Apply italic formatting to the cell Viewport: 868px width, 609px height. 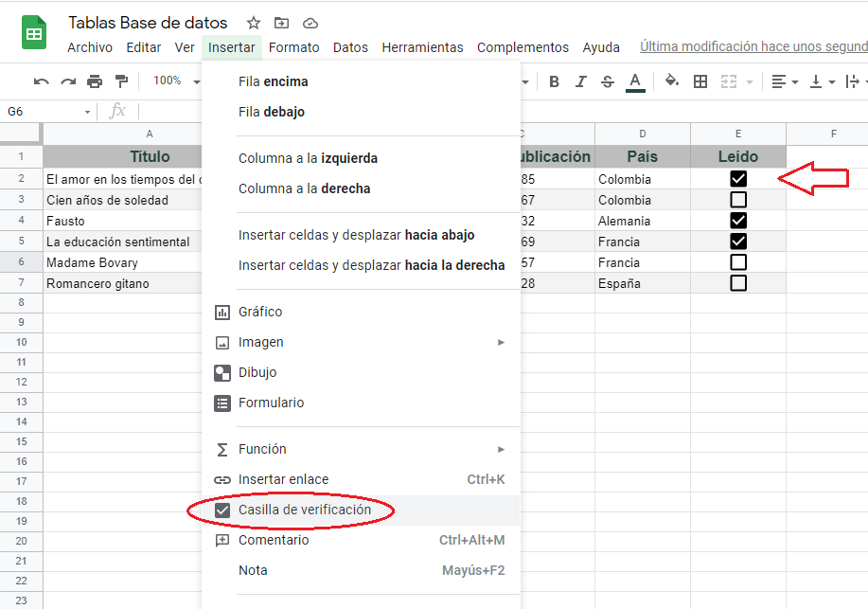coord(581,81)
